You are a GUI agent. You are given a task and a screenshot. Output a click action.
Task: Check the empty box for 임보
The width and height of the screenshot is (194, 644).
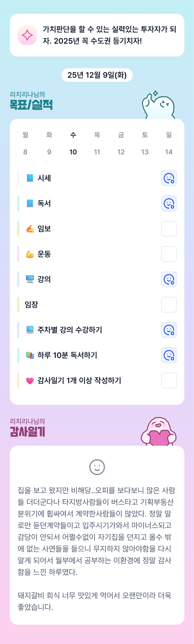click(x=169, y=228)
